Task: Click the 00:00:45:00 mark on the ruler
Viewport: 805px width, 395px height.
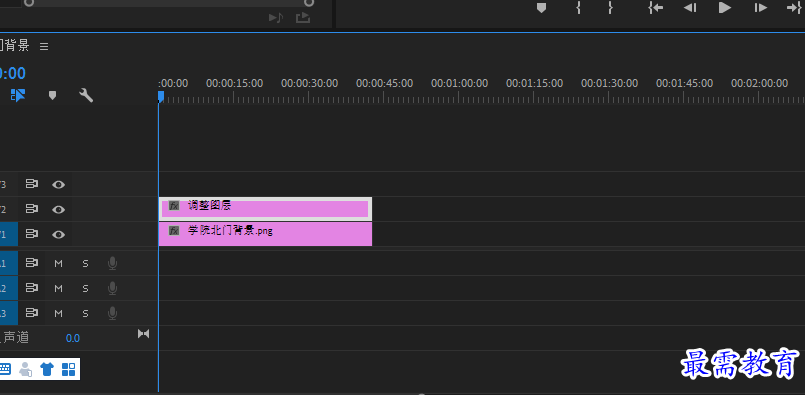Action: click(384, 83)
